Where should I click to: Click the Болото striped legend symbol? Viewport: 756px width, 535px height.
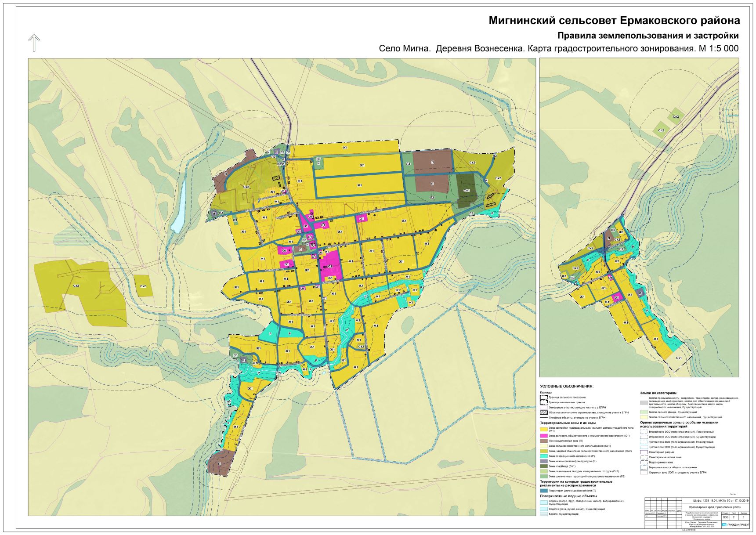pyautogui.click(x=544, y=514)
